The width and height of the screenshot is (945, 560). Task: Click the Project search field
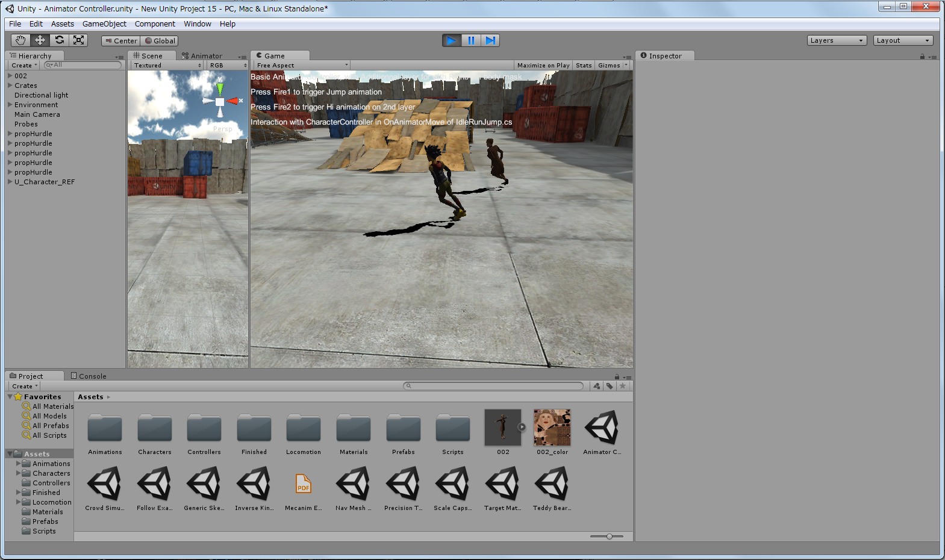point(493,386)
